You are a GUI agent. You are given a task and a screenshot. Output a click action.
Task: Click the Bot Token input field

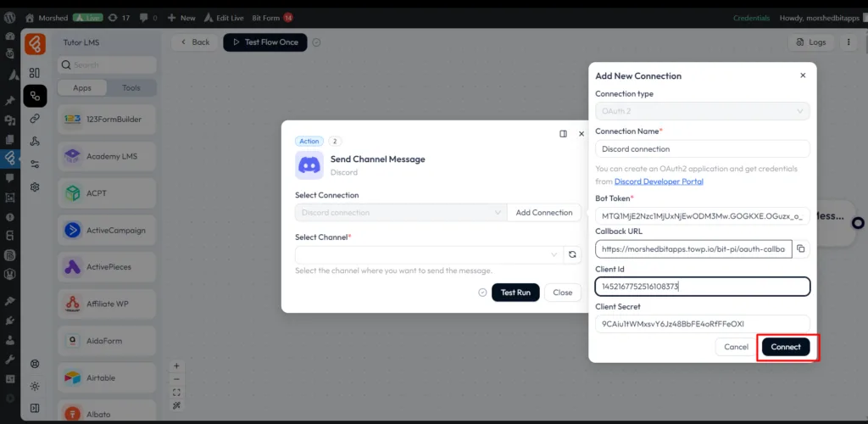tap(703, 216)
